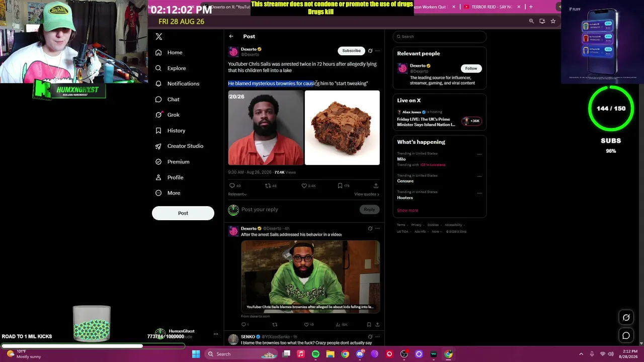Open Censure trending topic
644x362 pixels.
(x=405, y=181)
